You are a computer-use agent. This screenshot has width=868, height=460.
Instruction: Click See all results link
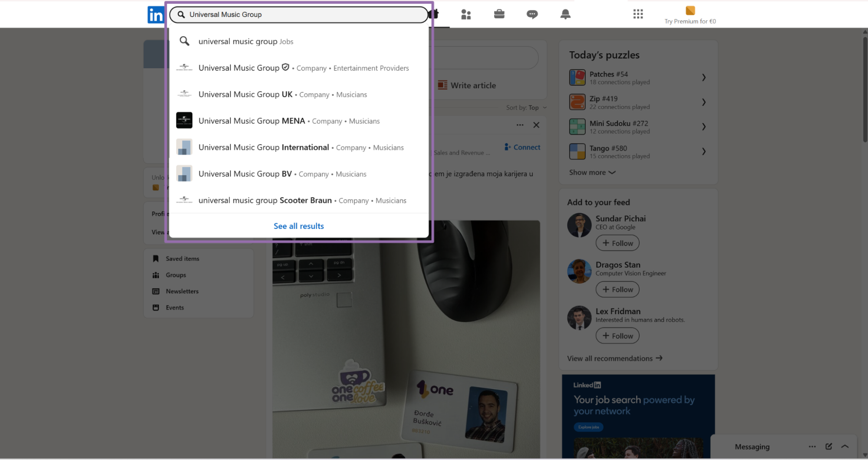coord(299,226)
